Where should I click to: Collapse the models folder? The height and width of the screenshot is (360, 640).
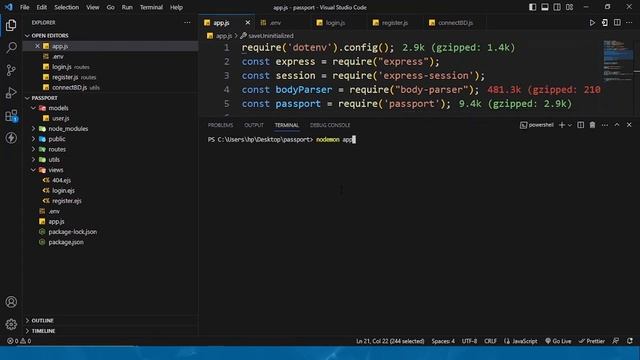[x=33, y=108]
